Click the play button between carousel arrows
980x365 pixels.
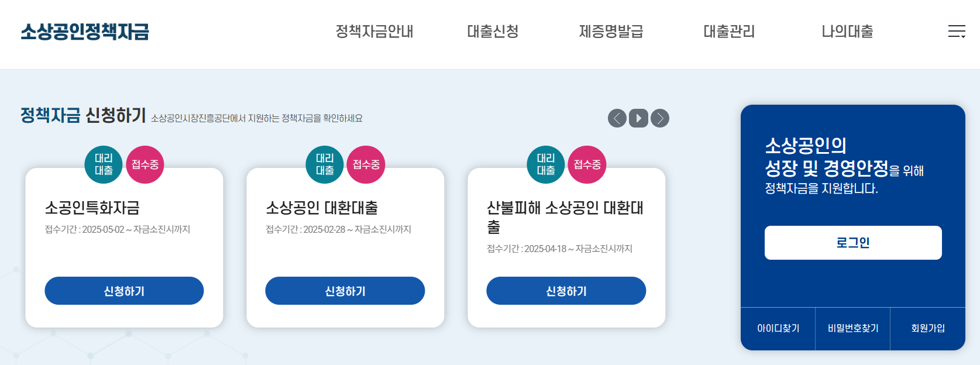click(x=638, y=119)
